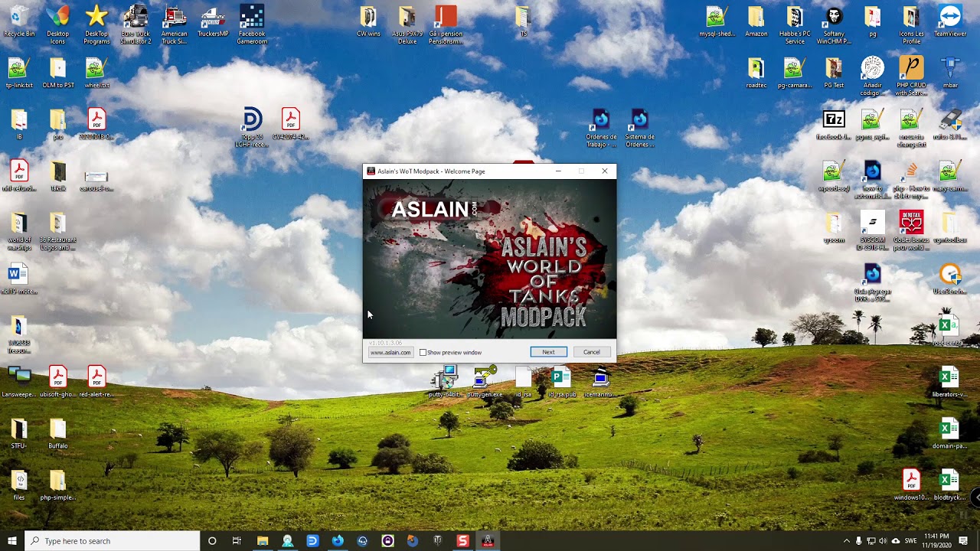This screenshot has width=980, height=551.
Task: Select the Desktop Icons shortcut
Action: click(x=57, y=24)
